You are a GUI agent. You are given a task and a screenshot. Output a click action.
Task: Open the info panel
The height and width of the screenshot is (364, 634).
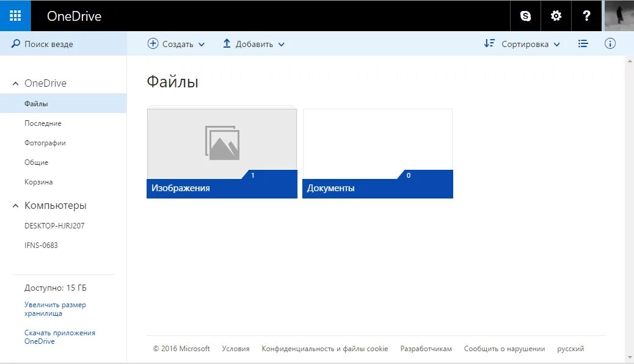pos(610,43)
